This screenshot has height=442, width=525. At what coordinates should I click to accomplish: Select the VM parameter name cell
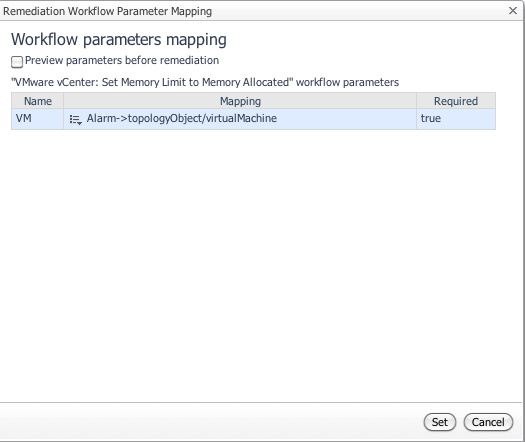(x=38, y=119)
